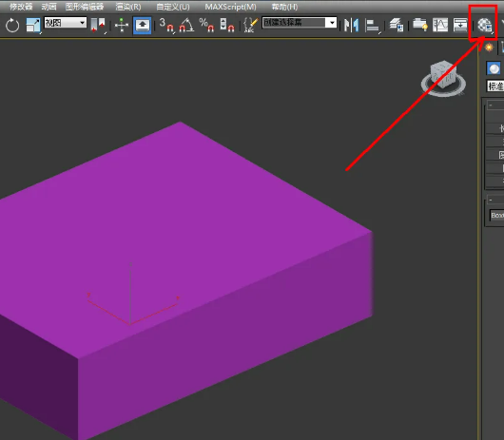Open the named selection sets dropdown
The width and height of the screenshot is (504, 440).
[x=300, y=23]
